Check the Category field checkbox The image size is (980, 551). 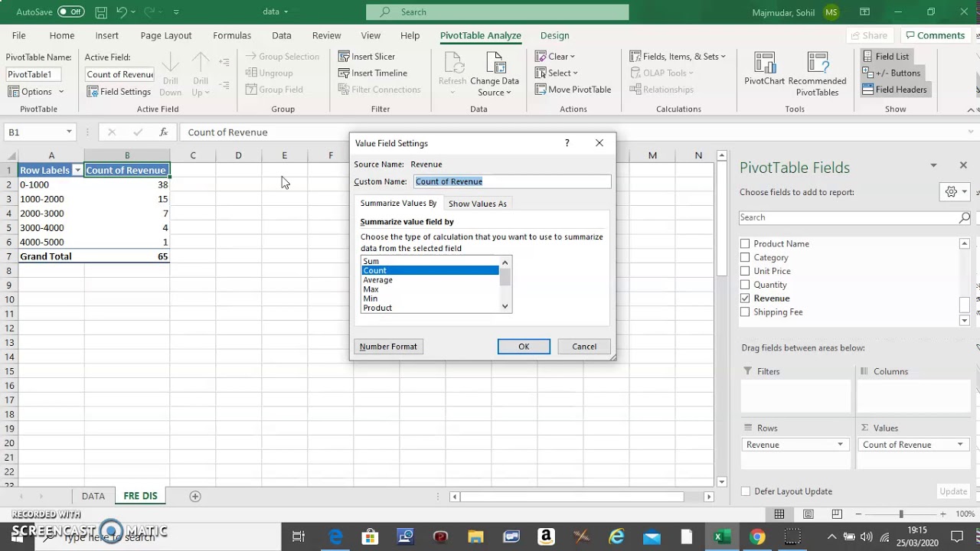[x=745, y=257]
